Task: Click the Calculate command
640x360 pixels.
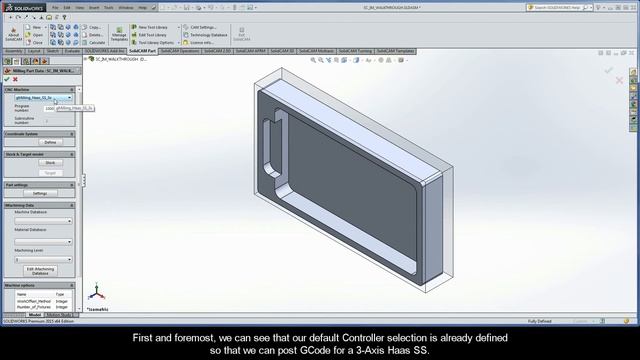Action: coord(93,42)
